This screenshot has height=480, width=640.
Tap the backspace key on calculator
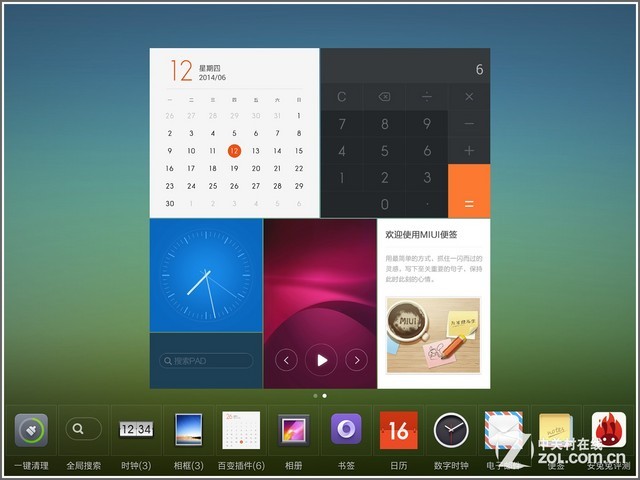(384, 97)
